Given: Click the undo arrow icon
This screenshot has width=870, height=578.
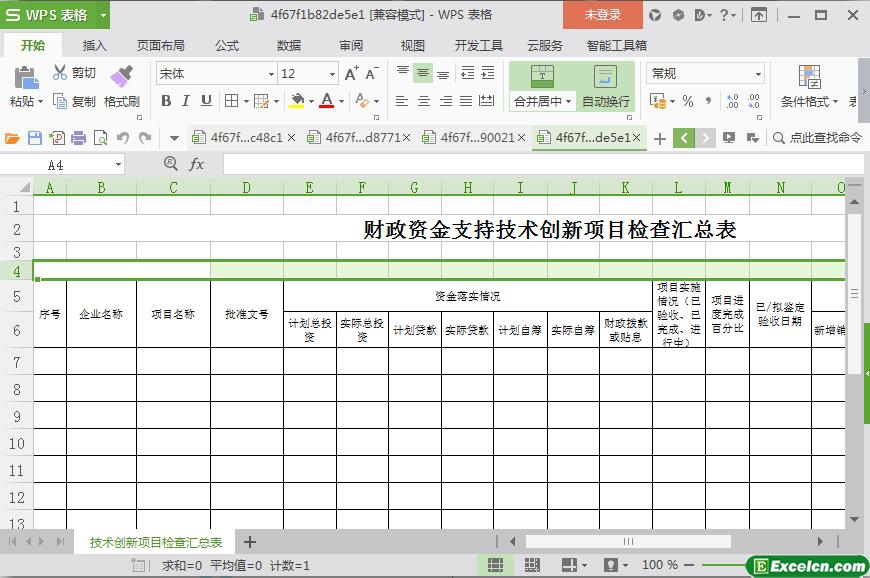Looking at the screenshot, I should (123, 138).
